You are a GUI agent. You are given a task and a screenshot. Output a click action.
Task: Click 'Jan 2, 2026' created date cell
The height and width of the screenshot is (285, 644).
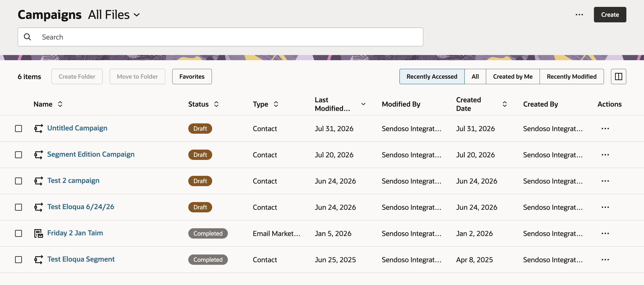(474, 233)
